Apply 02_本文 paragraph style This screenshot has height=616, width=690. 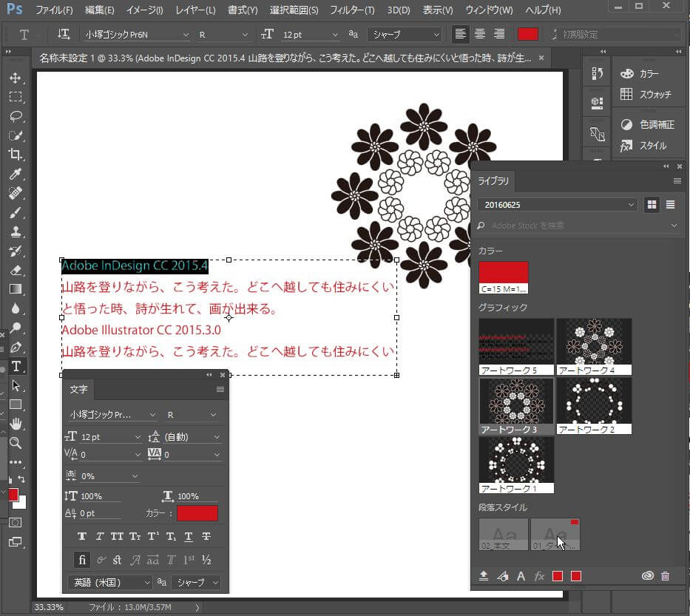(504, 534)
